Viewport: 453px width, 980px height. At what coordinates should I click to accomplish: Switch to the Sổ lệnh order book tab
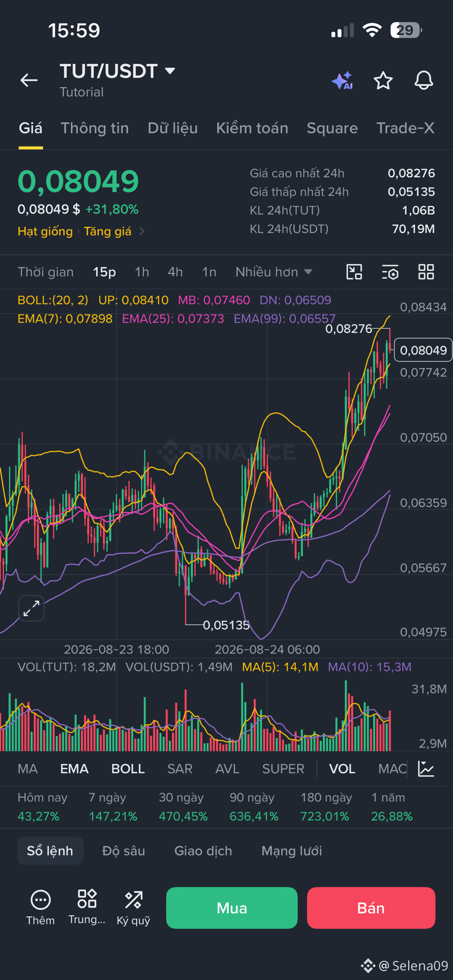[50, 850]
